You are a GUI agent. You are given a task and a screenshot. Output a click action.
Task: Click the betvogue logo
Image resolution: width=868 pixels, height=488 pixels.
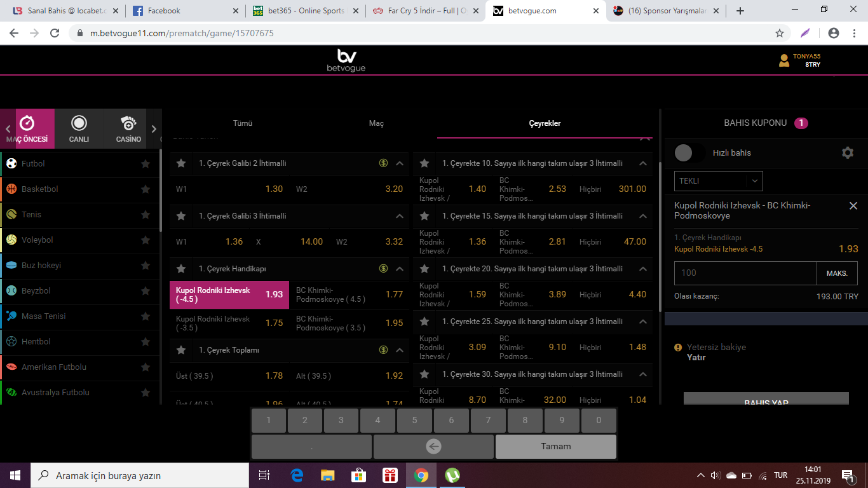pyautogui.click(x=346, y=60)
